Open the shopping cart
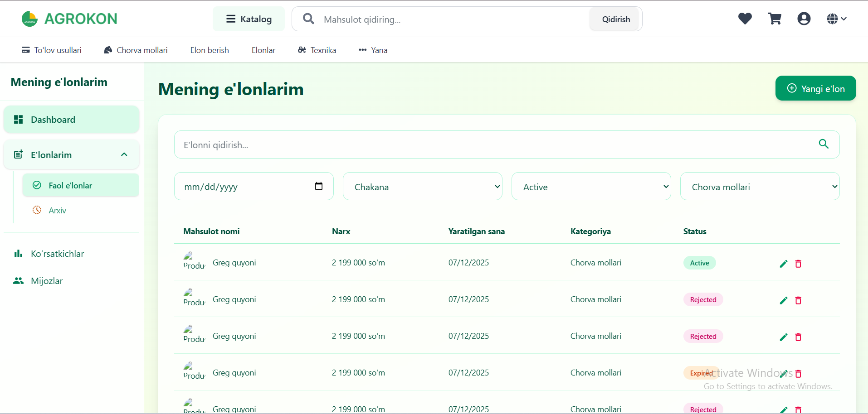The height and width of the screenshot is (414, 868). (x=775, y=19)
